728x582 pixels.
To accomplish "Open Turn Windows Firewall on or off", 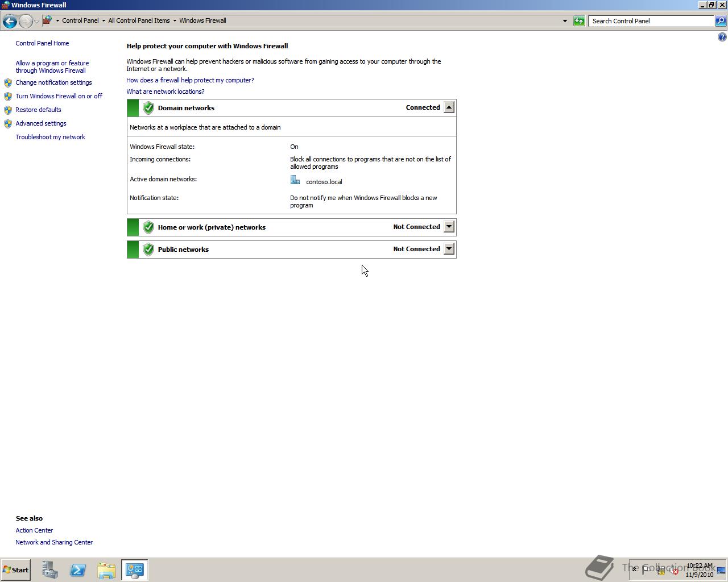I will point(59,96).
